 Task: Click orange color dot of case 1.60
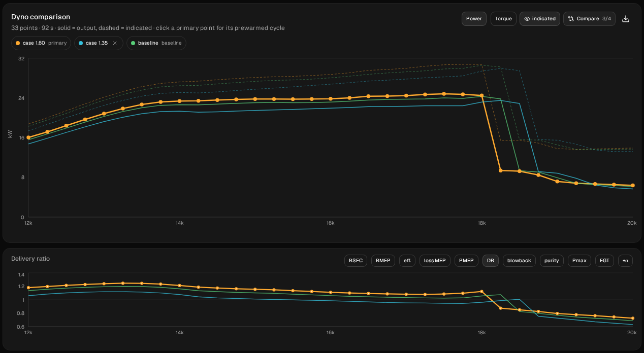[x=18, y=43]
